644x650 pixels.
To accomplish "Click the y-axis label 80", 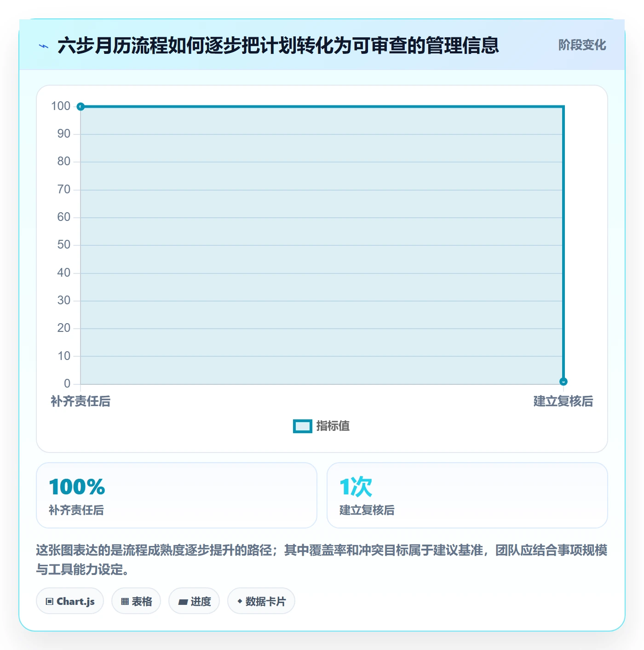I will coord(64,162).
